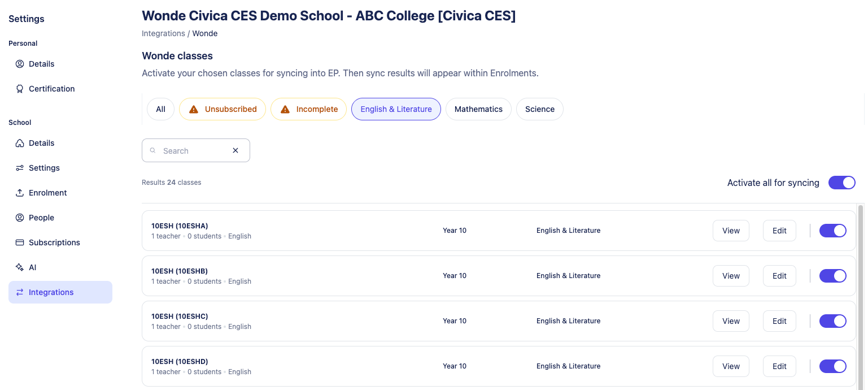The width and height of the screenshot is (868, 390).
Task: Click the People person icon
Action: [20, 218]
